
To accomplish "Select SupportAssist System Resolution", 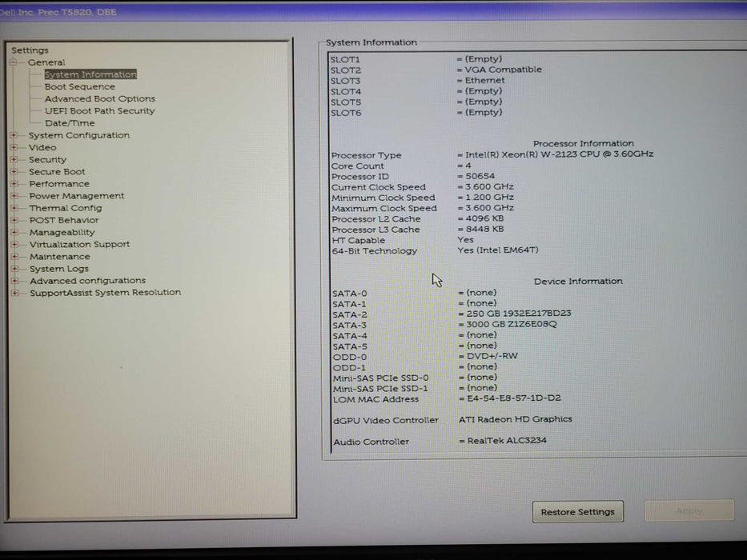I will [105, 293].
